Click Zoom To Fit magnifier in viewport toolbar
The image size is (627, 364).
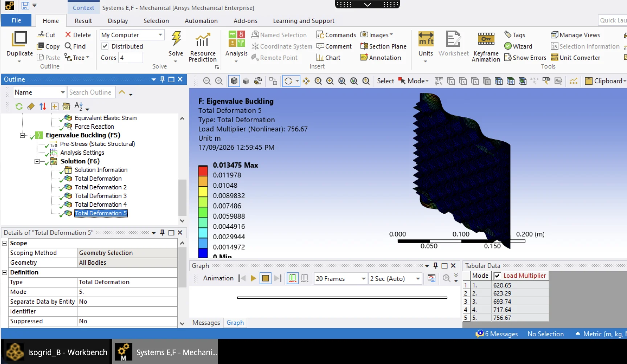(342, 81)
